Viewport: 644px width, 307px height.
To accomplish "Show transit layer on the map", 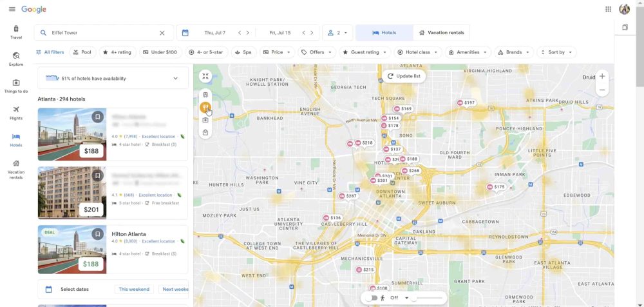I will pos(205,95).
